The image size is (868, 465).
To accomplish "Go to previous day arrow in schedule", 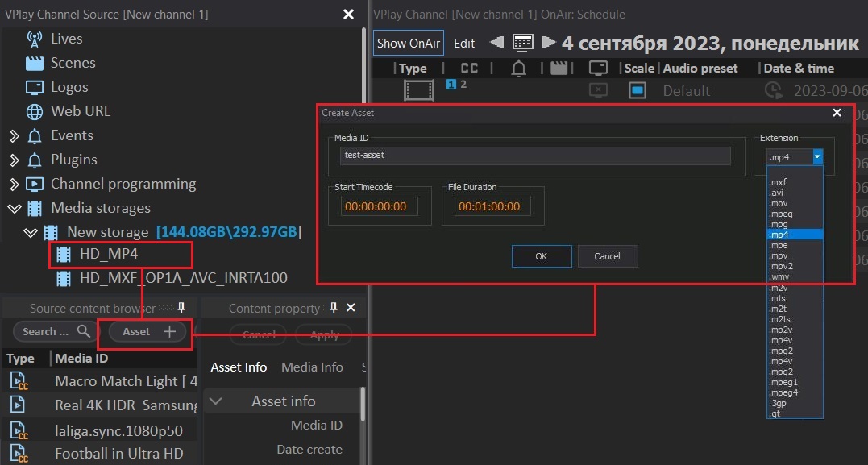I will click(496, 42).
